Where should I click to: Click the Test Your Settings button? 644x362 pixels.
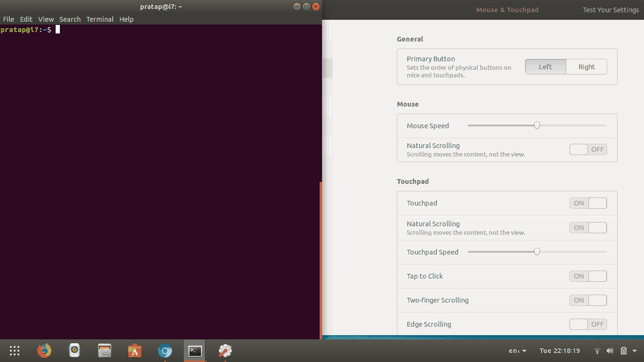(611, 9)
